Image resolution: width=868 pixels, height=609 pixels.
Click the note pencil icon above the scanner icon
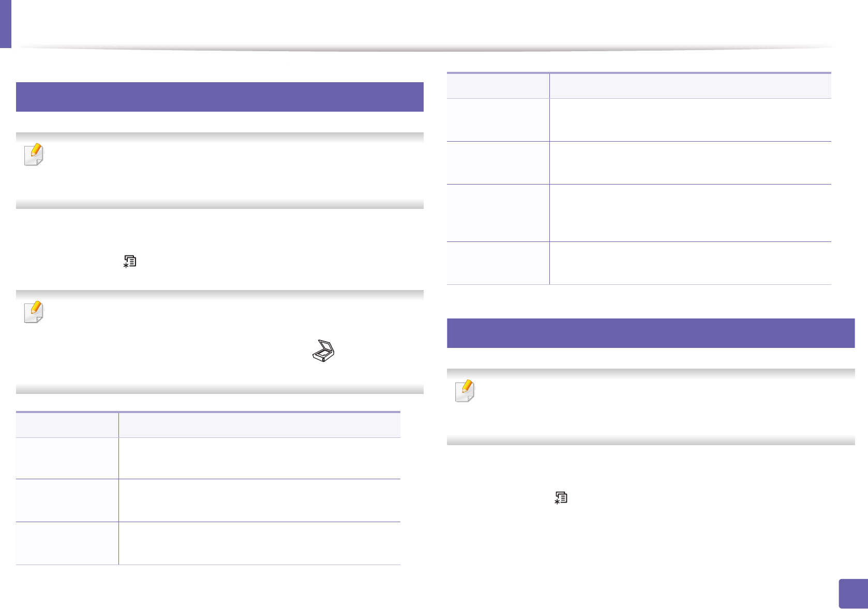point(34,312)
